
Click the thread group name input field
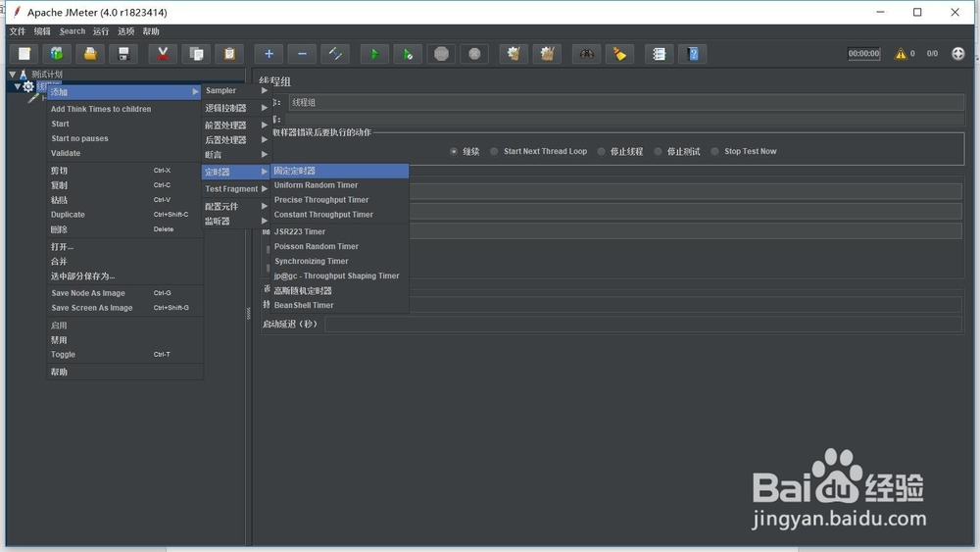pyautogui.click(x=625, y=103)
